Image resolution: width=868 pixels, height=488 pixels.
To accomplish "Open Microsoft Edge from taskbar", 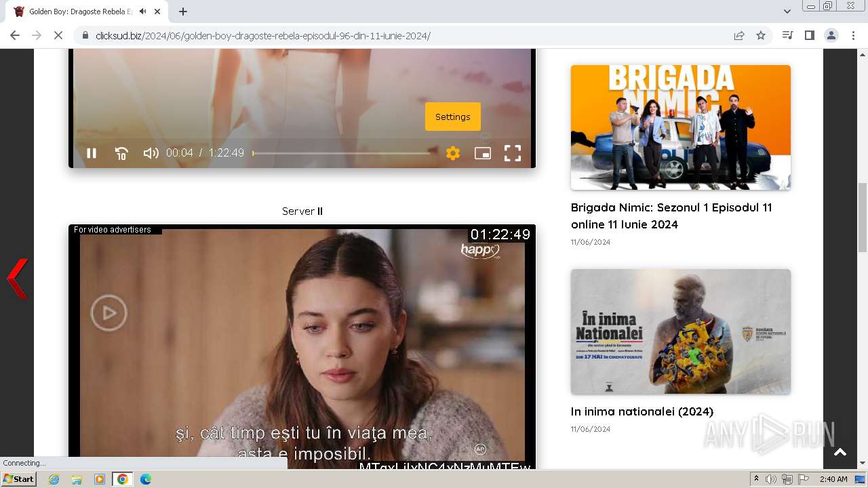I will click(x=146, y=479).
